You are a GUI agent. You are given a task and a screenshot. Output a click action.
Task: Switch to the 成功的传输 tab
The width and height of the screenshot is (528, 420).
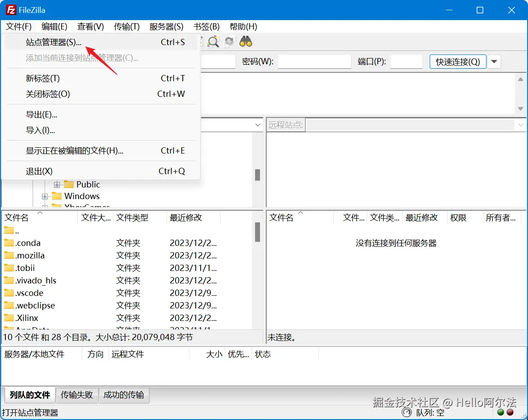coord(124,395)
